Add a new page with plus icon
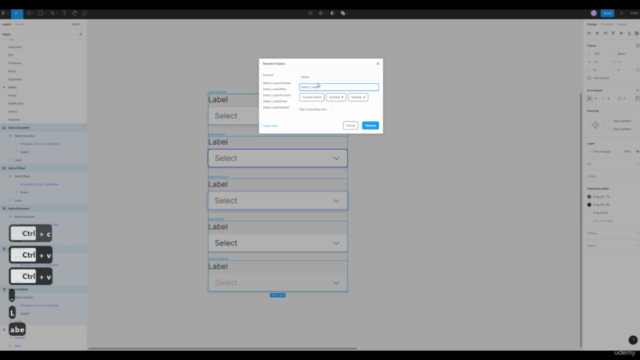This screenshot has height=360, width=640. point(80,34)
